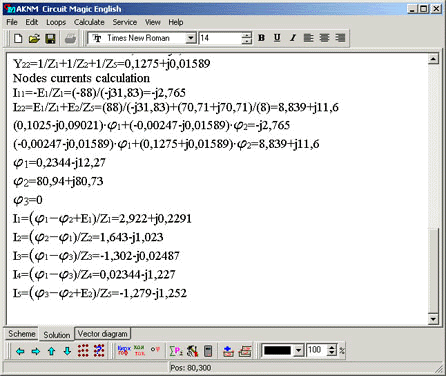Click the 'Nodes currents calculation' heading
Image resolution: width=446 pixels, height=376 pixels.
click(81, 78)
